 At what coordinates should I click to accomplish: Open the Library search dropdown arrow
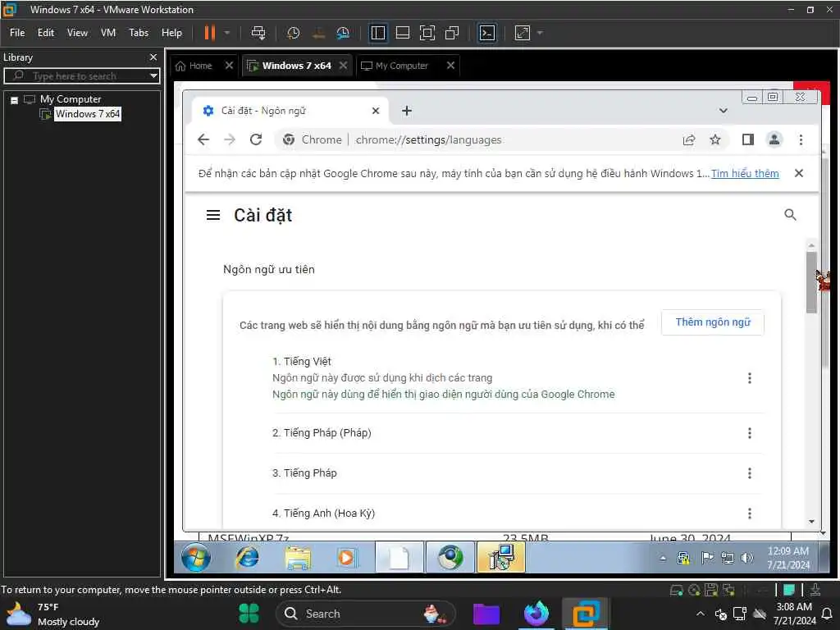pos(153,75)
